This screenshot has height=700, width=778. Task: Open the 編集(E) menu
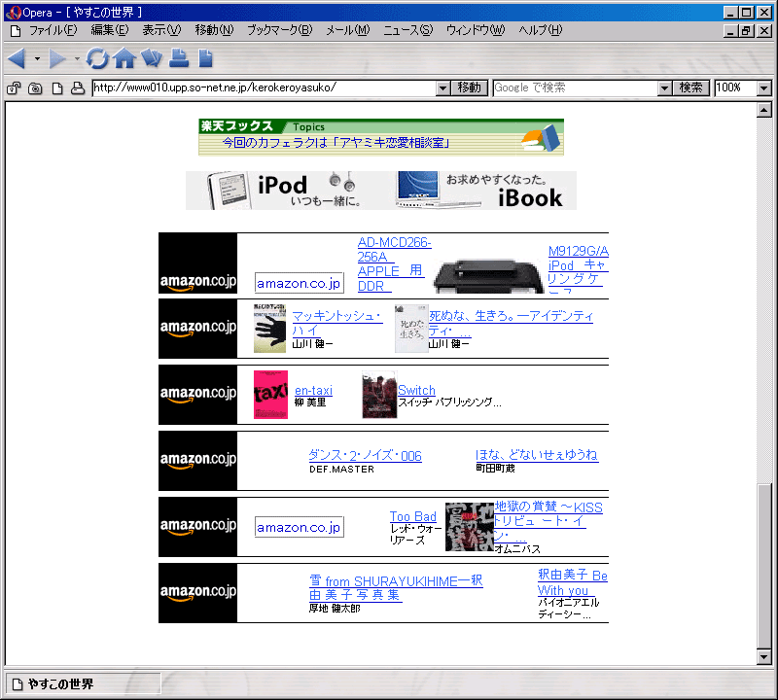click(x=110, y=30)
